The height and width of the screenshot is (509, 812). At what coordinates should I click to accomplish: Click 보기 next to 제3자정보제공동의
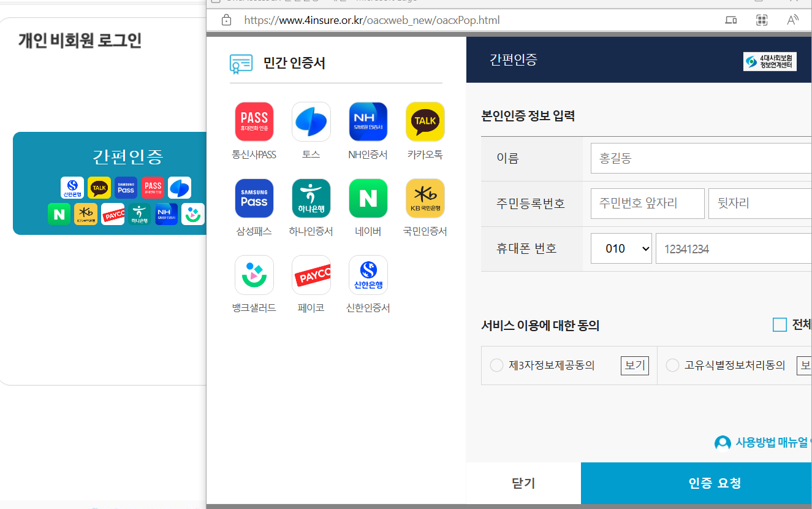pos(635,365)
